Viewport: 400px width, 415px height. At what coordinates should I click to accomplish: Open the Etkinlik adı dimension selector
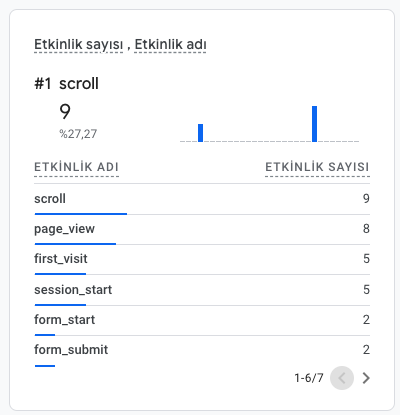point(170,44)
